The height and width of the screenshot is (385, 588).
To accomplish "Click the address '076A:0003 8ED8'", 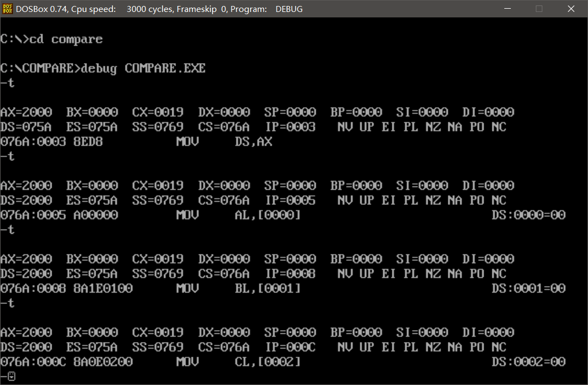I will click(52, 142).
